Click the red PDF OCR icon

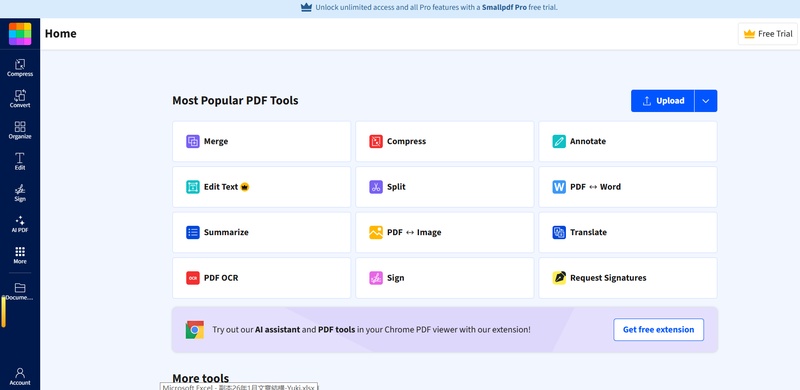(x=193, y=278)
